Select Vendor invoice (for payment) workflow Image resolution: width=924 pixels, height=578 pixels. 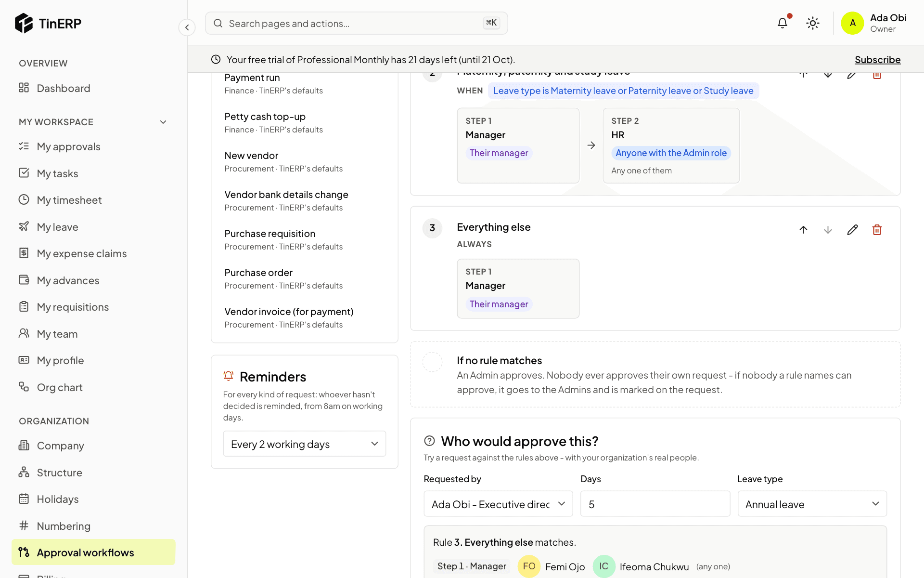click(x=305, y=318)
